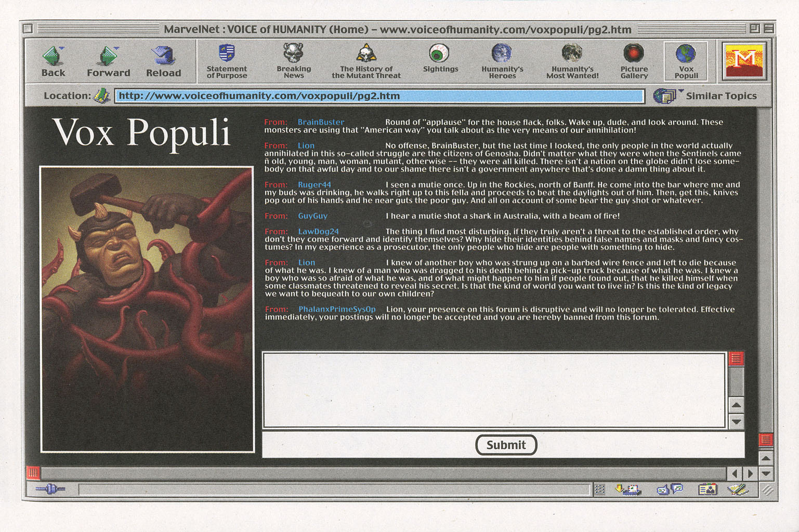
Task: Click the location bookmark icon beside Location
Action: tap(101, 96)
